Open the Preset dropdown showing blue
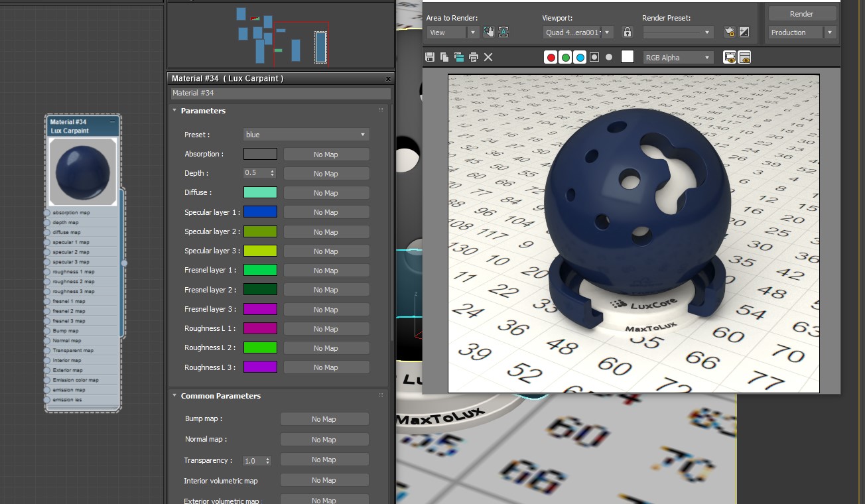 pyautogui.click(x=306, y=135)
